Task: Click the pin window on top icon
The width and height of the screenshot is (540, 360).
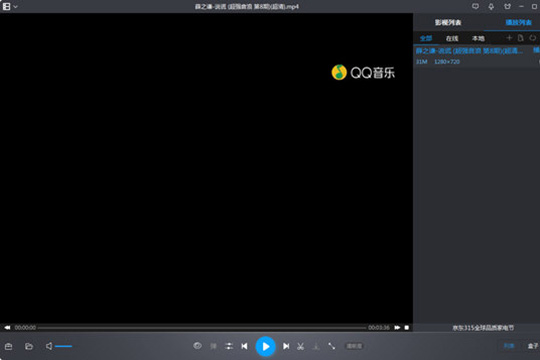Action: 491,6
